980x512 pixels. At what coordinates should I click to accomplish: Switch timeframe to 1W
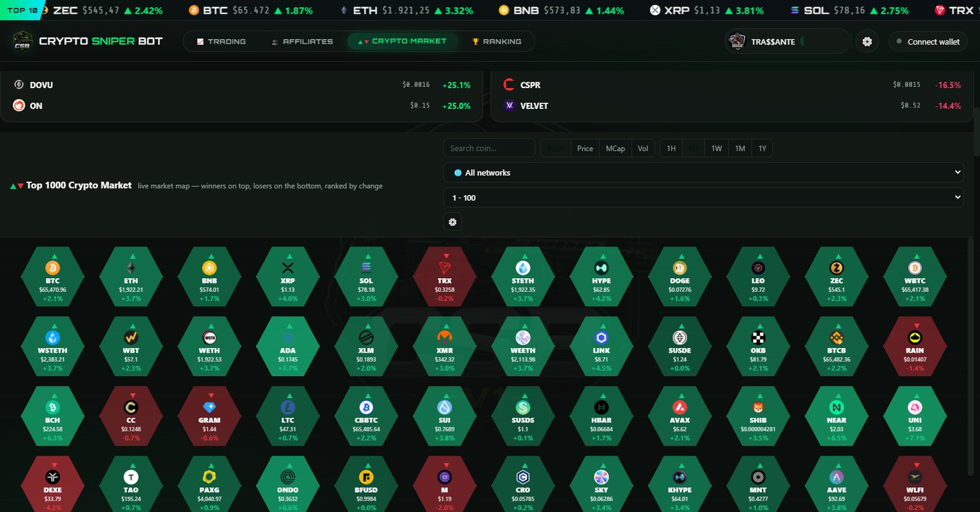tap(717, 148)
